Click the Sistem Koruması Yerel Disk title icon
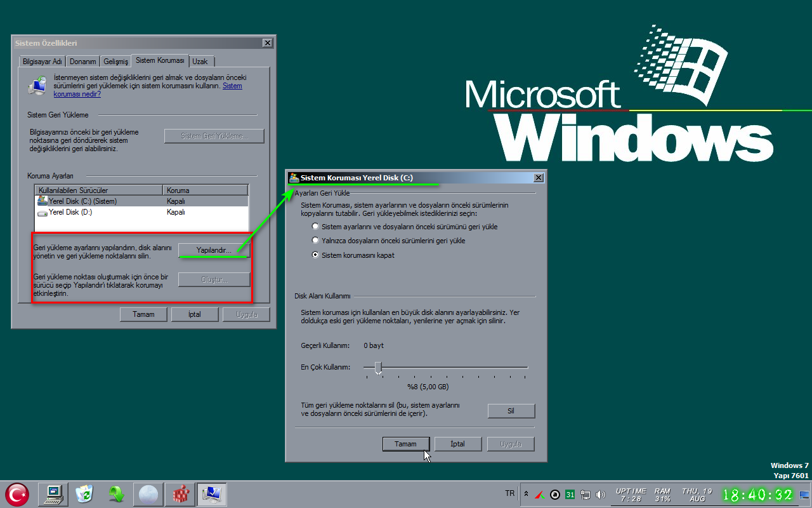Image resolution: width=812 pixels, height=508 pixels. (x=294, y=178)
